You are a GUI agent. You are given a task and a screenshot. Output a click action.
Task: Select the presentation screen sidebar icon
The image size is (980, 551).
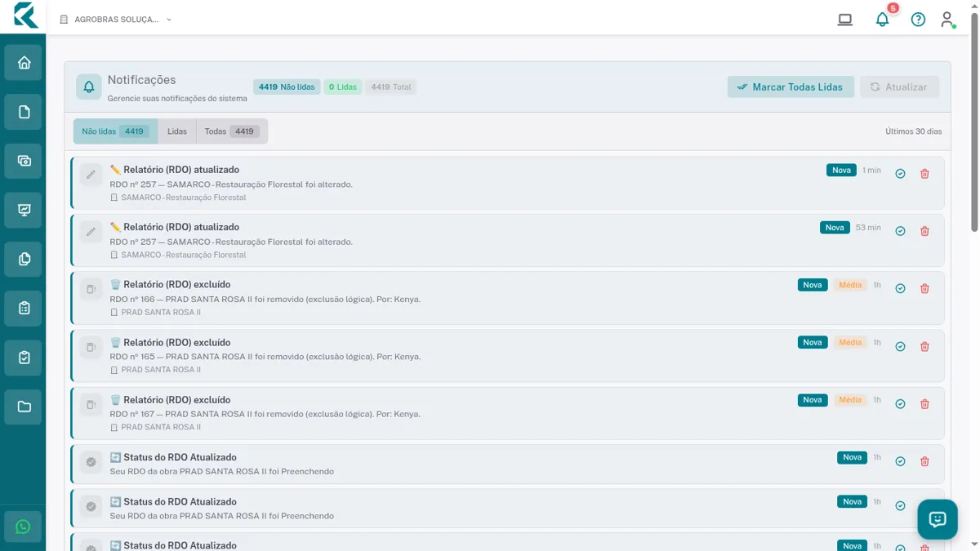(24, 210)
